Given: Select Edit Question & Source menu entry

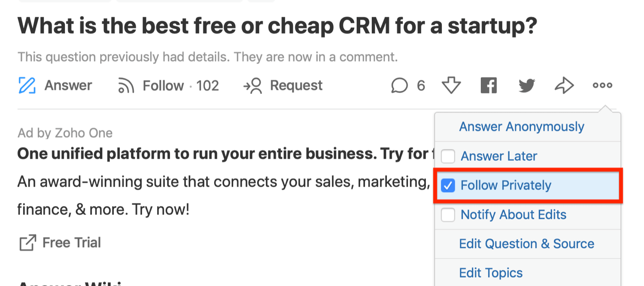Looking at the screenshot, I should pos(528,244).
